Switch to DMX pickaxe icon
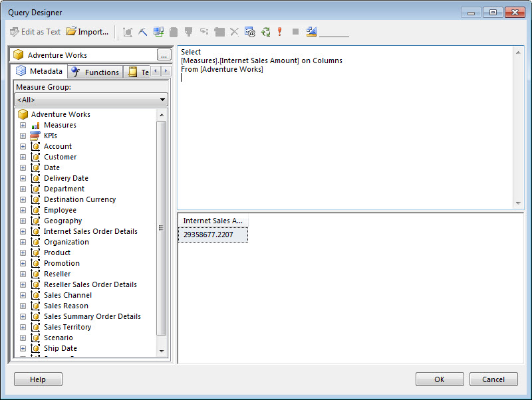The image size is (532, 400). (143, 31)
